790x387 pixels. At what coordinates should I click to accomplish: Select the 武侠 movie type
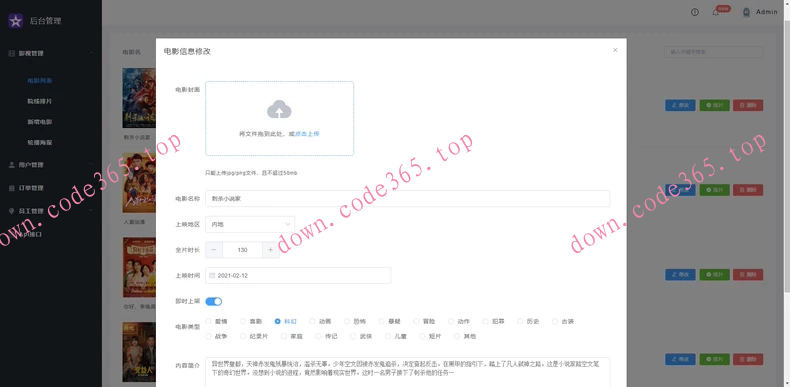tap(362, 336)
